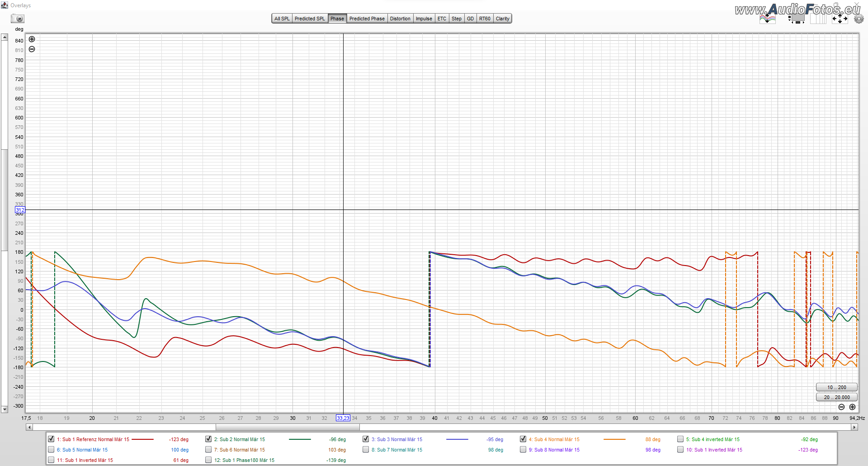The width and height of the screenshot is (868, 466).
Task: Open the graph limits dialog icon
Action: (x=840, y=19)
